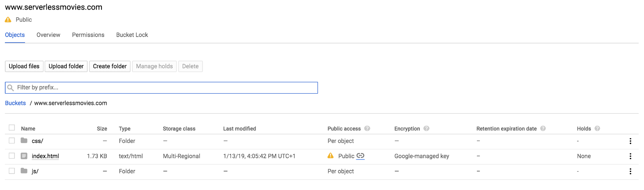
Task: Tick the checkbox for the css/ folder
Action: pyautogui.click(x=12, y=141)
